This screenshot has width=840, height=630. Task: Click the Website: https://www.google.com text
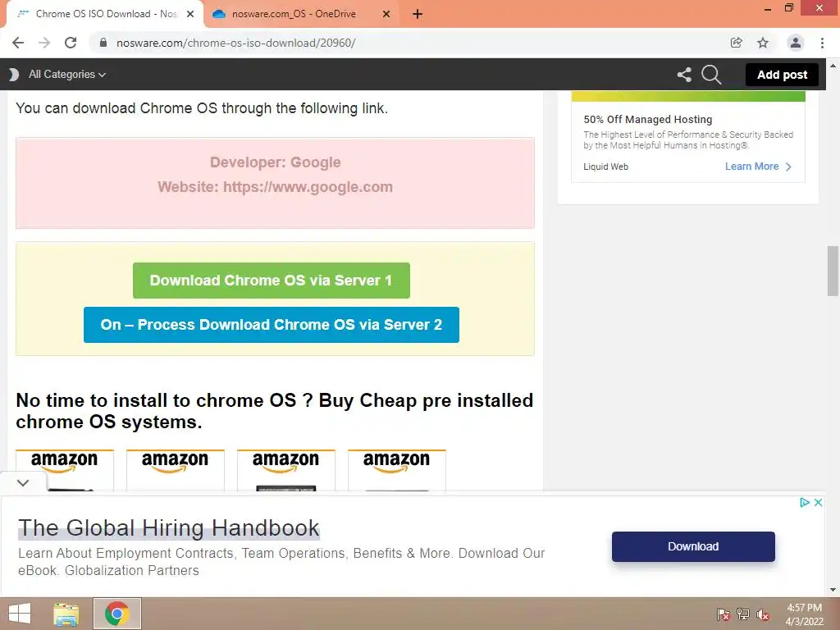click(275, 187)
